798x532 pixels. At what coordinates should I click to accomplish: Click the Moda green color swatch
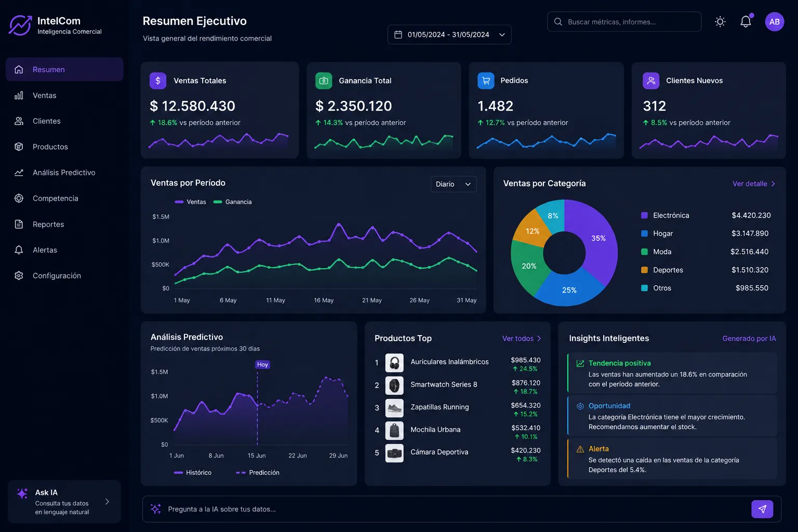coord(644,252)
